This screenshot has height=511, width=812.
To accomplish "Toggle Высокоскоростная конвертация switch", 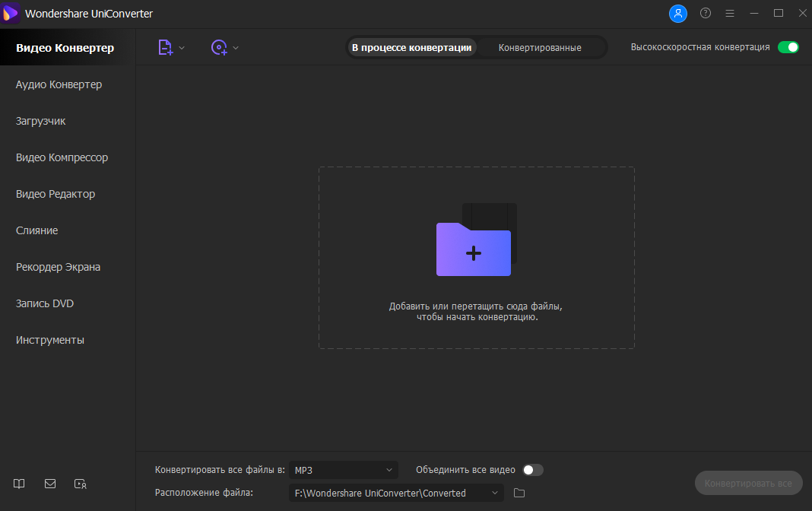I will (788, 47).
